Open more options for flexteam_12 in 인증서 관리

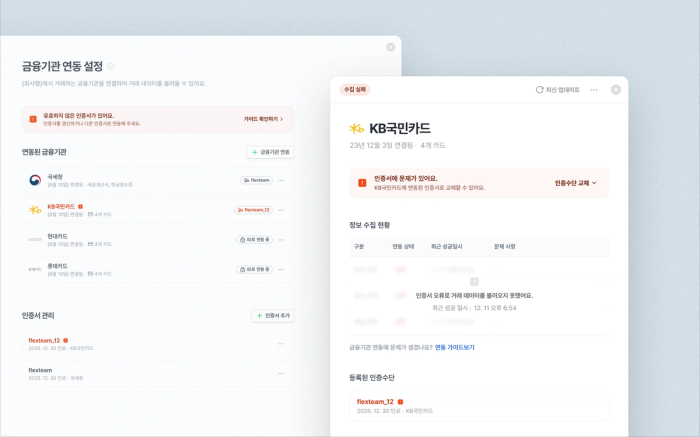[281, 344]
